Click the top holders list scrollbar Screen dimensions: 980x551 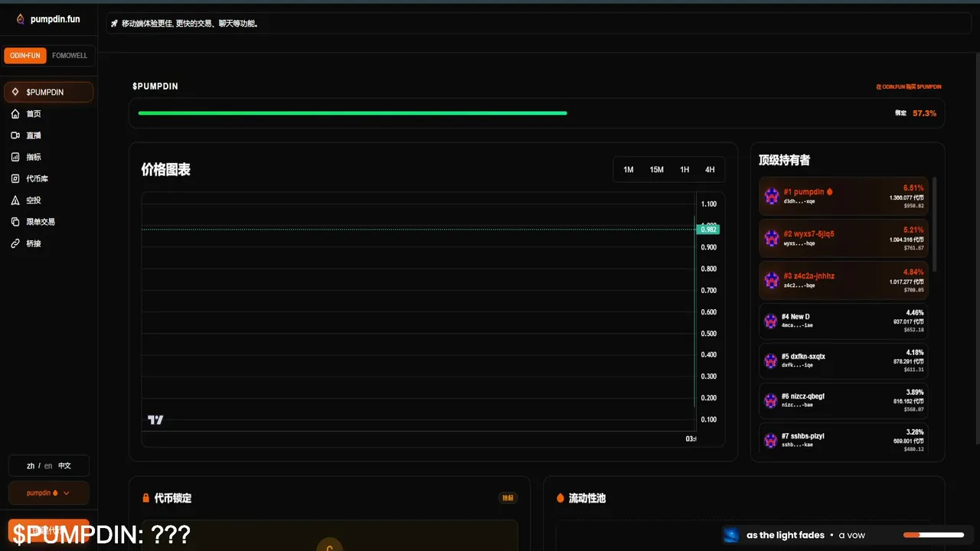tap(935, 223)
